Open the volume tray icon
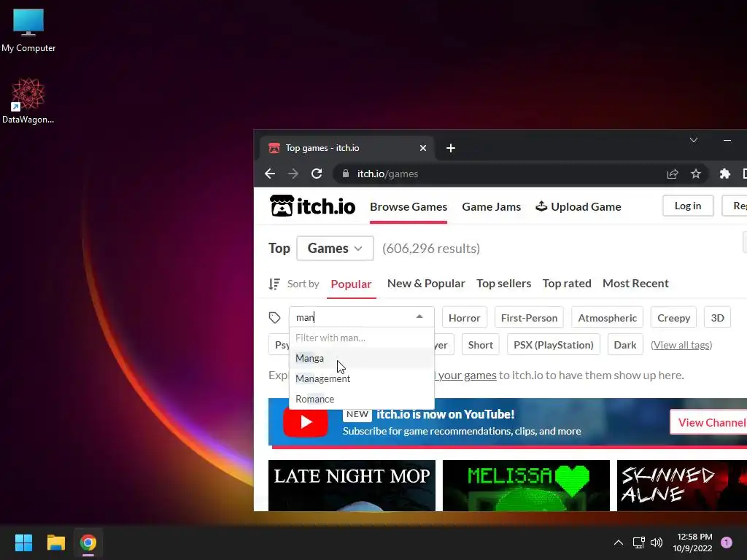Screen dimensions: 747x560 [x=657, y=542]
